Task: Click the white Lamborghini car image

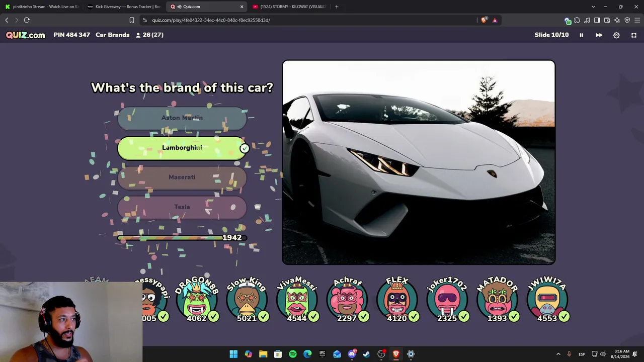Action: coord(419,162)
